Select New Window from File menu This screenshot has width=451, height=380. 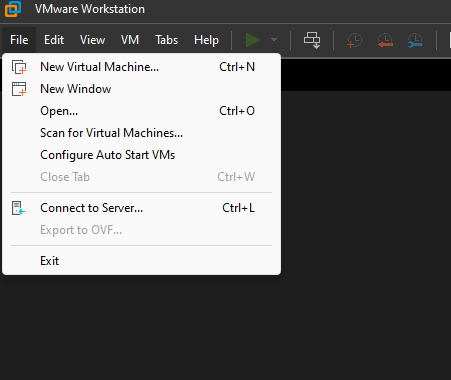coord(141,89)
